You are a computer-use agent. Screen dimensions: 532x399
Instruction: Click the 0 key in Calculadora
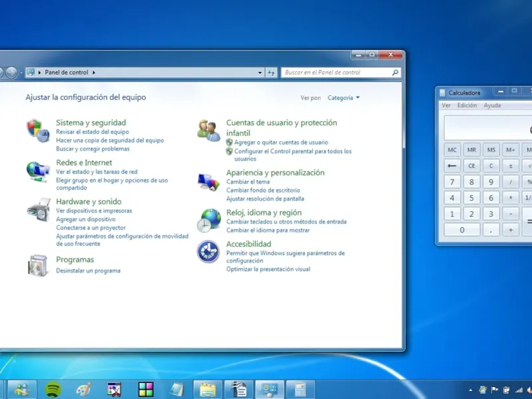pyautogui.click(x=462, y=230)
